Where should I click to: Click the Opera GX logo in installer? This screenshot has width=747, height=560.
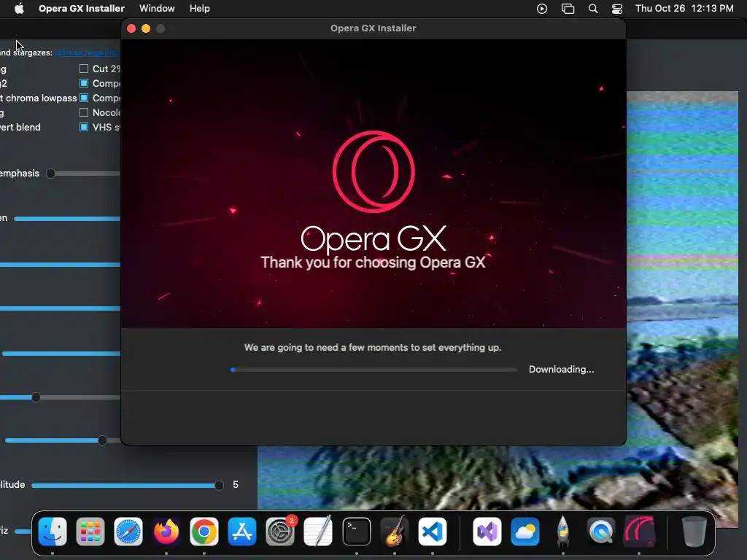pyautogui.click(x=373, y=171)
